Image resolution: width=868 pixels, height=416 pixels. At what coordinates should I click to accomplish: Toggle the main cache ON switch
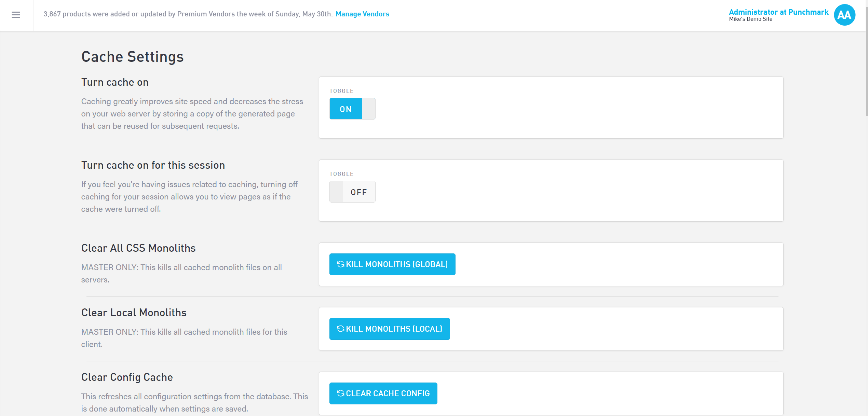(345, 109)
